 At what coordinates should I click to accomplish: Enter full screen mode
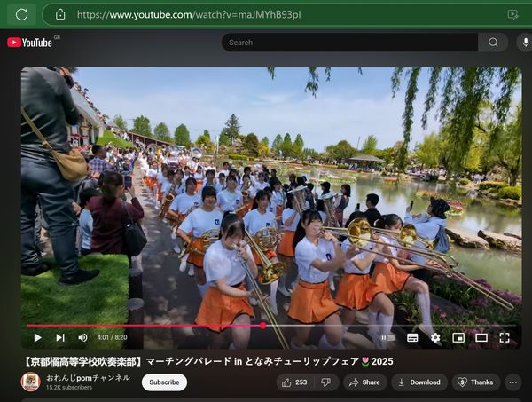point(505,337)
